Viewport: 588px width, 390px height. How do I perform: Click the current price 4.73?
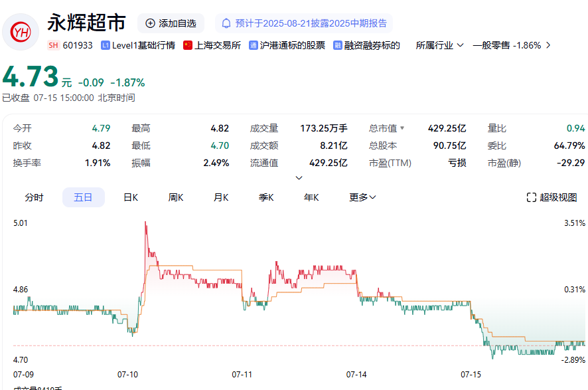(31, 77)
